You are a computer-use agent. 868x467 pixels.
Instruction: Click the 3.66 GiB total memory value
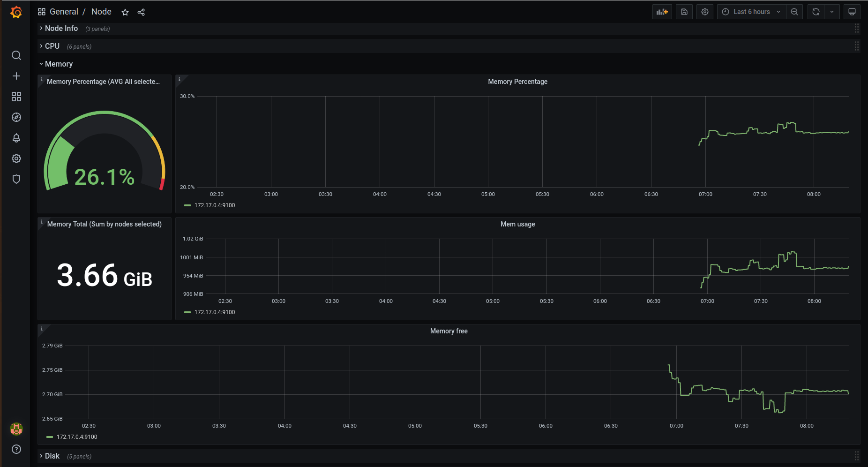(x=105, y=275)
